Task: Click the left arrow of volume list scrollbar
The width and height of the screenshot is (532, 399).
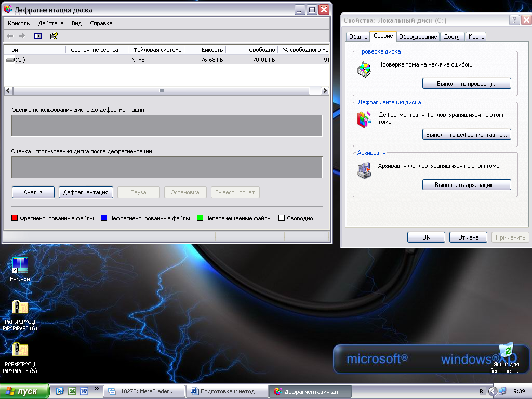Action: (8, 90)
